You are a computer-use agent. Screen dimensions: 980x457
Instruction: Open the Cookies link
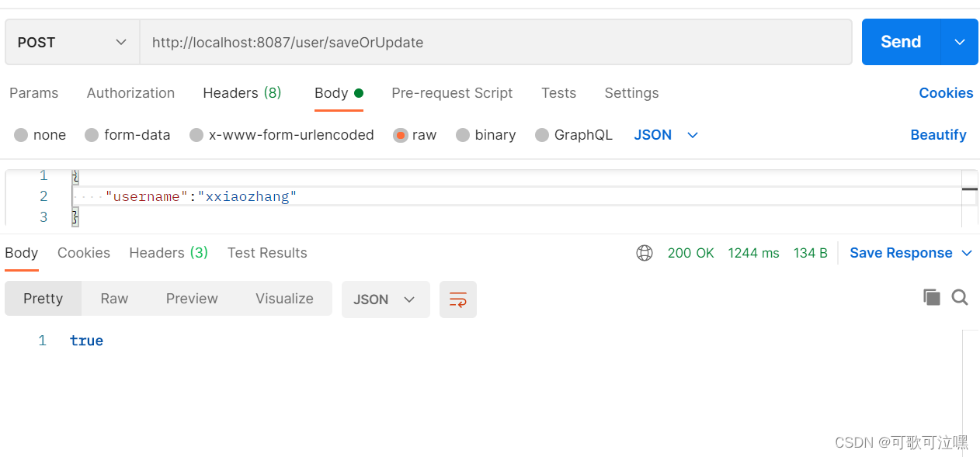tap(946, 93)
